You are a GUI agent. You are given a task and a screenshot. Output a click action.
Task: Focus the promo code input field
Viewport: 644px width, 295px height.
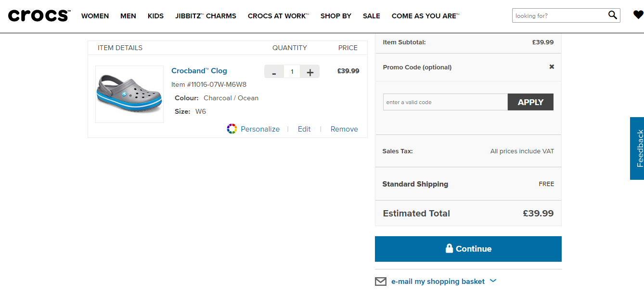pos(445,102)
